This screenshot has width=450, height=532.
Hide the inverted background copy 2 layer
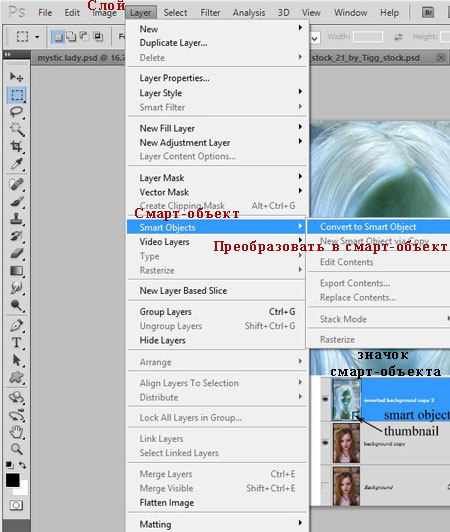325,399
